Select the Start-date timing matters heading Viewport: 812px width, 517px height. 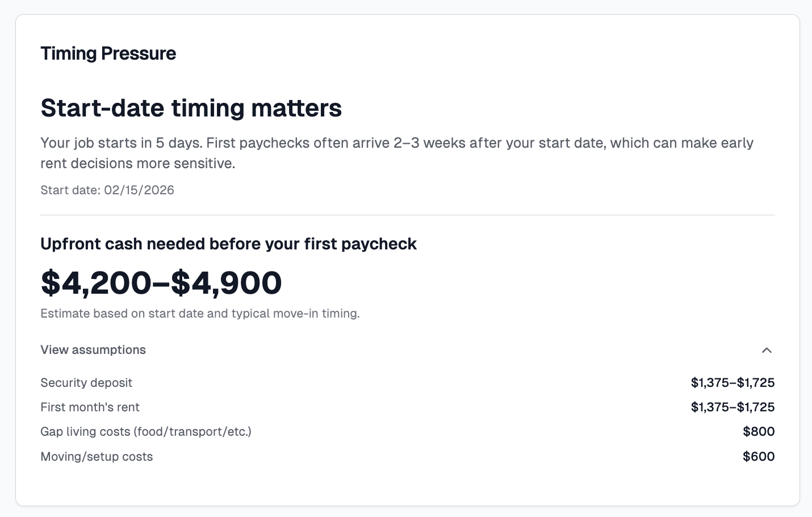point(191,108)
